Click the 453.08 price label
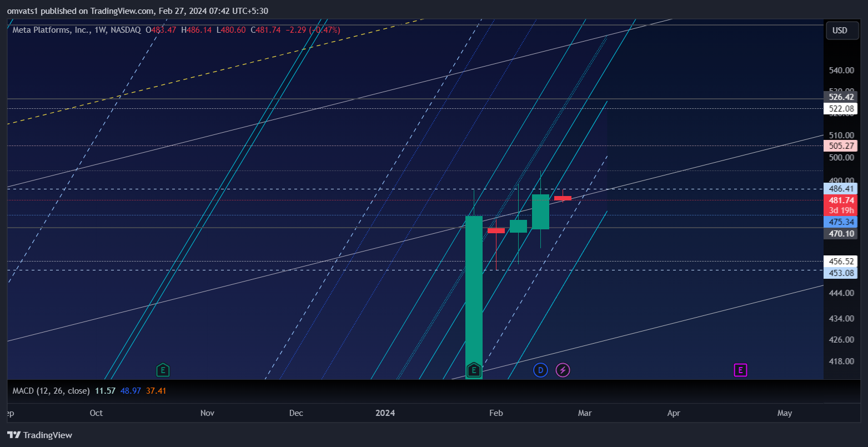Viewport: 868px width, 447px height. click(841, 273)
